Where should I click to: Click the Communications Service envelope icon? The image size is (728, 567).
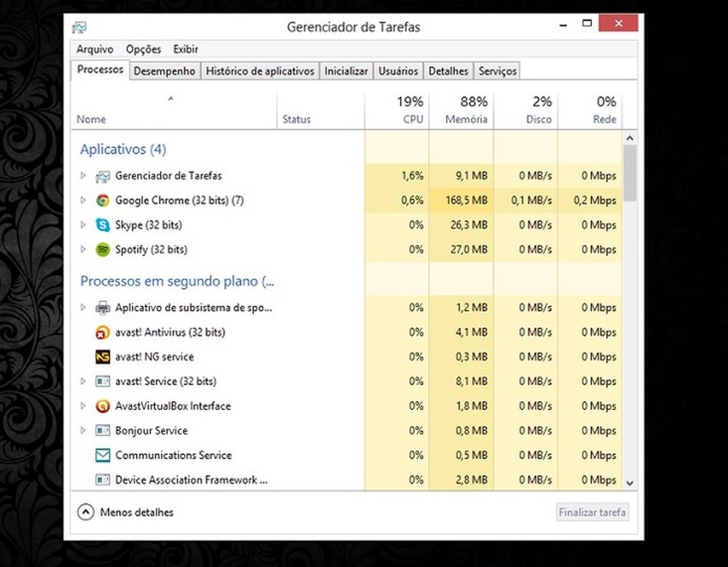point(102,455)
